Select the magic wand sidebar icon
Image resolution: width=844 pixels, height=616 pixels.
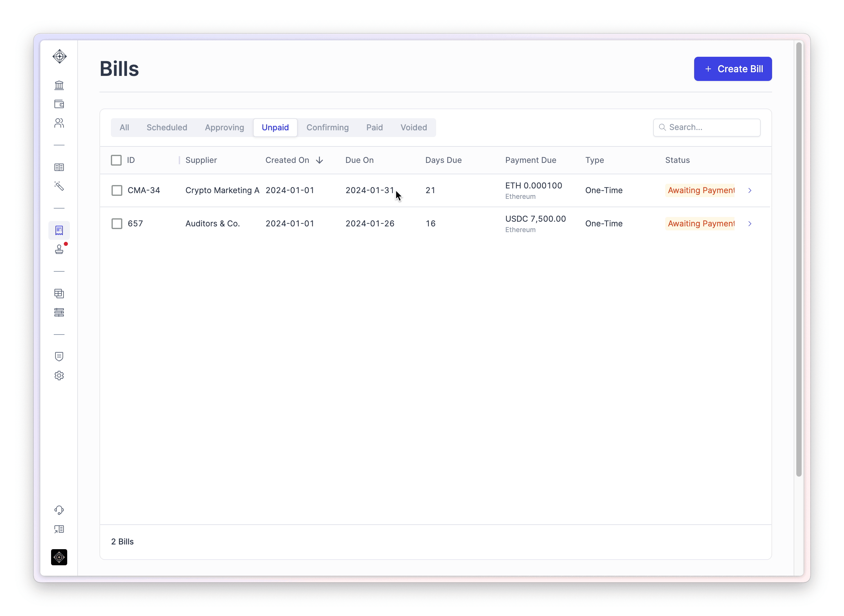(x=59, y=186)
